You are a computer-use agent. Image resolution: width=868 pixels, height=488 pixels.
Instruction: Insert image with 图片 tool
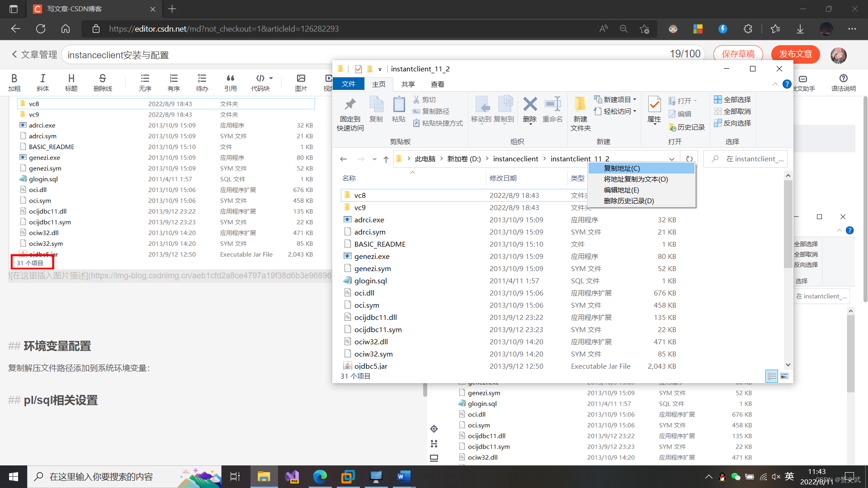(x=301, y=82)
